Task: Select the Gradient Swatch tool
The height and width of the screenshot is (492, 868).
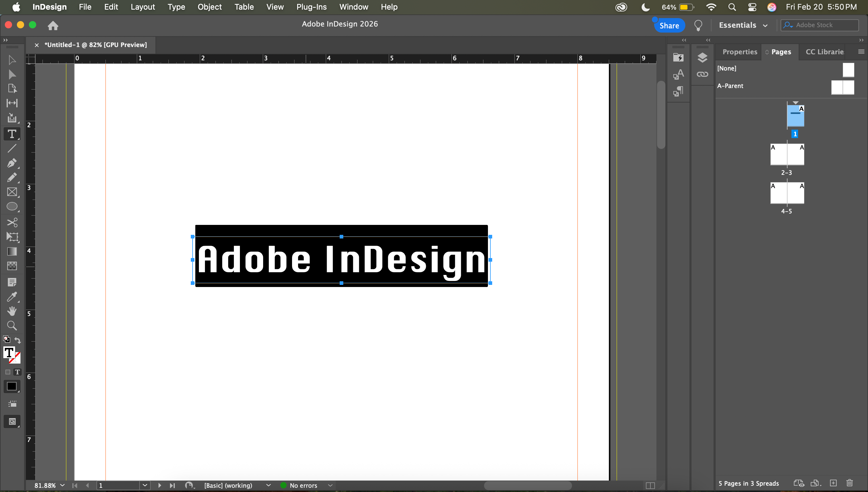Action: click(12, 251)
